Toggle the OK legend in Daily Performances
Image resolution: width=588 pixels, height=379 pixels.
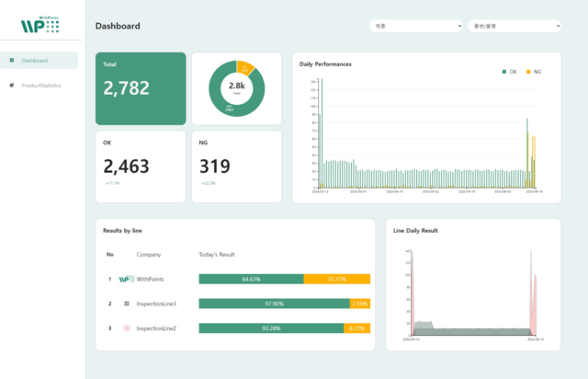coord(507,71)
